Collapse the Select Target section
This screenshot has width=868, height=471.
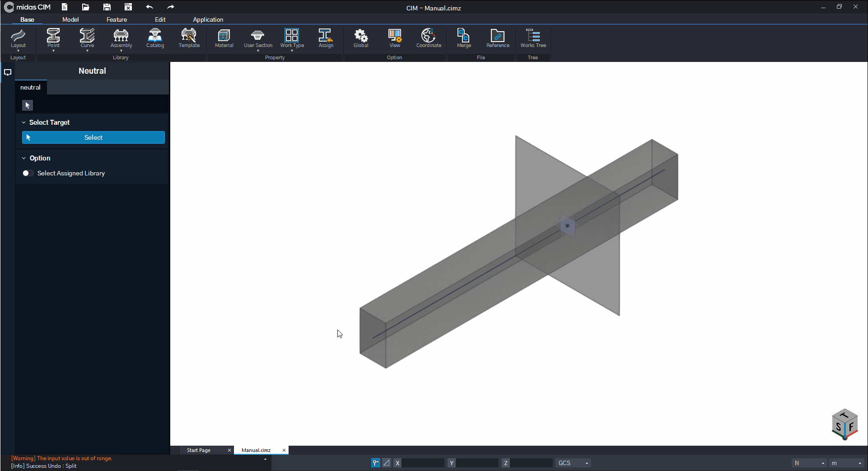24,122
